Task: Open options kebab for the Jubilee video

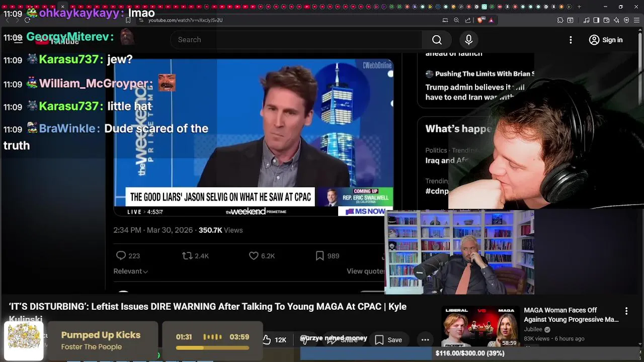Action: point(626,311)
